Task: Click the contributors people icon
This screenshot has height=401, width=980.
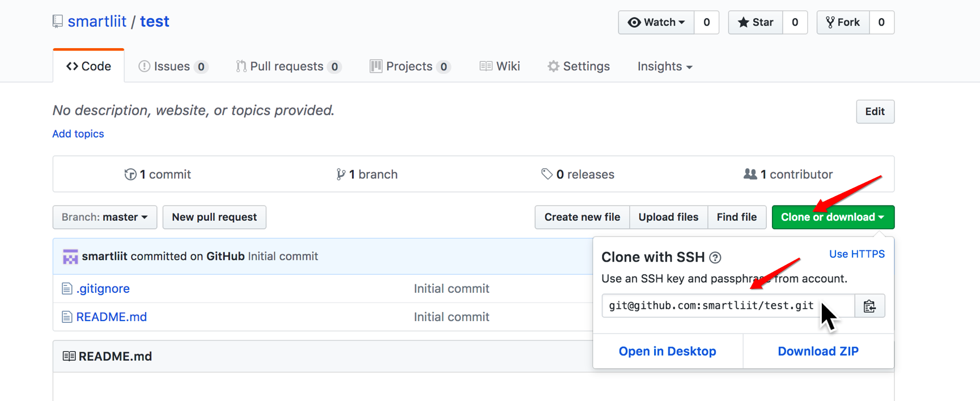Action: (x=750, y=174)
